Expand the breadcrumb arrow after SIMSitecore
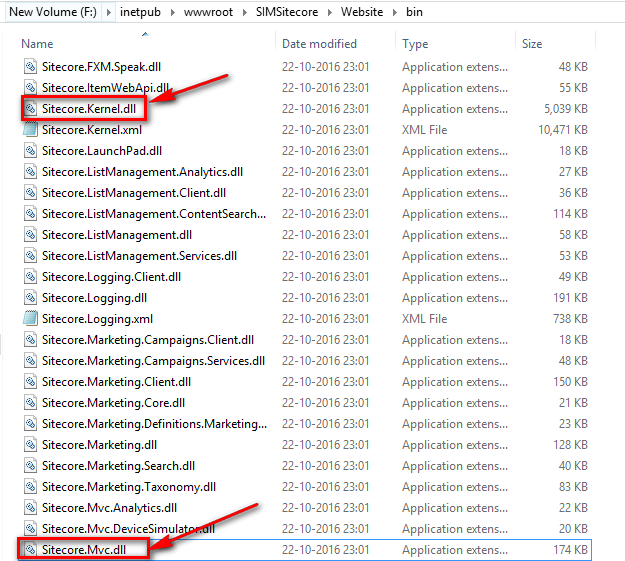Viewport: 625px width, 561px height. pyautogui.click(x=330, y=12)
